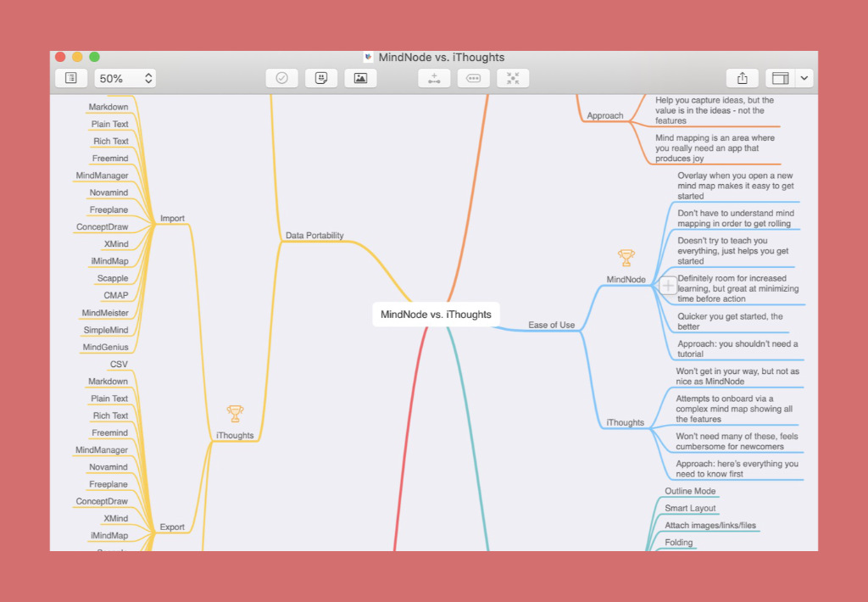
Task: Select the CSV node
Action: click(119, 365)
